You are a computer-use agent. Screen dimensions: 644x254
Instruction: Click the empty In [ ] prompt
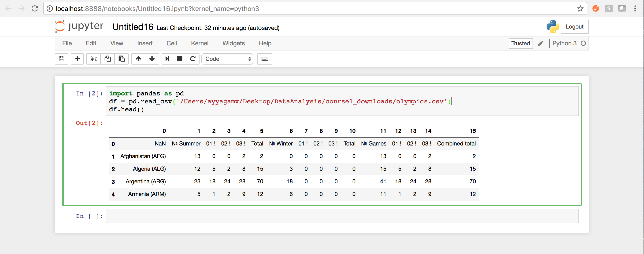pyautogui.click(x=89, y=216)
